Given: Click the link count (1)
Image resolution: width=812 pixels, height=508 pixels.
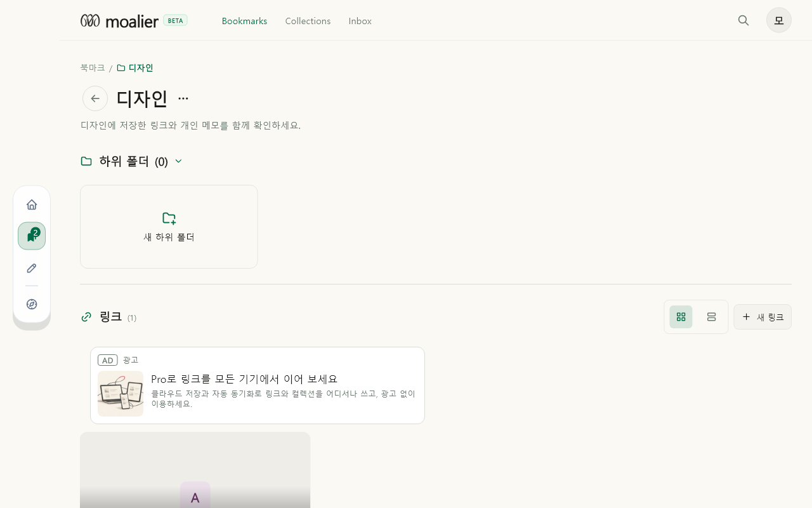Looking at the screenshot, I should tap(132, 317).
